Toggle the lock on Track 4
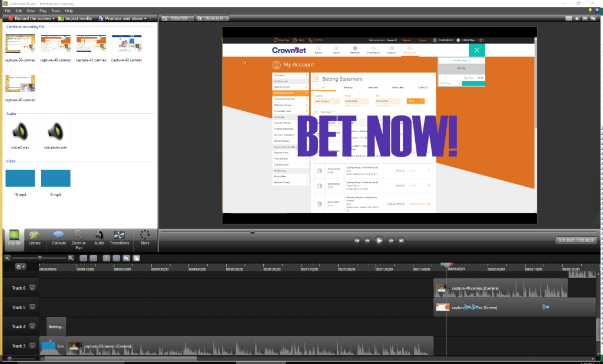The image size is (603, 364). [x=32, y=326]
